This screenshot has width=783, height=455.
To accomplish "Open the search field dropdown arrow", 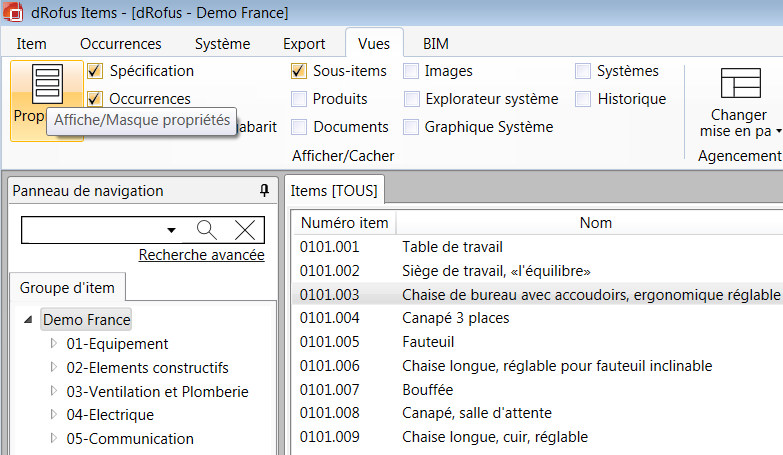I will [171, 230].
